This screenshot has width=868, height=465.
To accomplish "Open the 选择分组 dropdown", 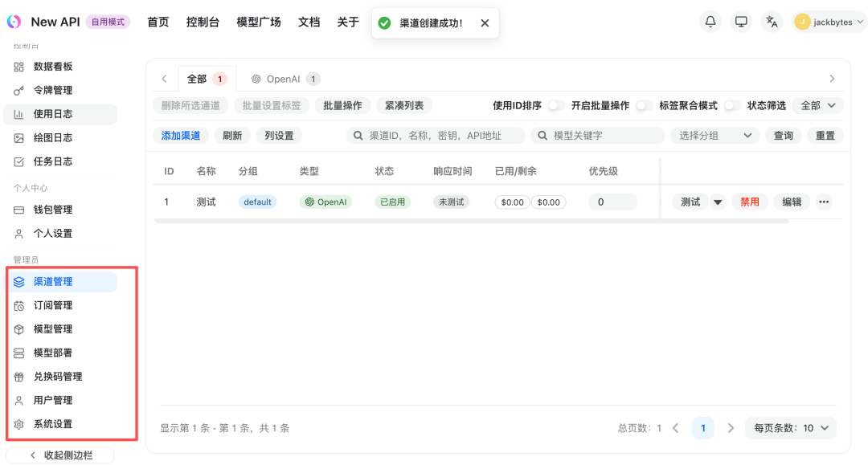I will click(x=714, y=136).
